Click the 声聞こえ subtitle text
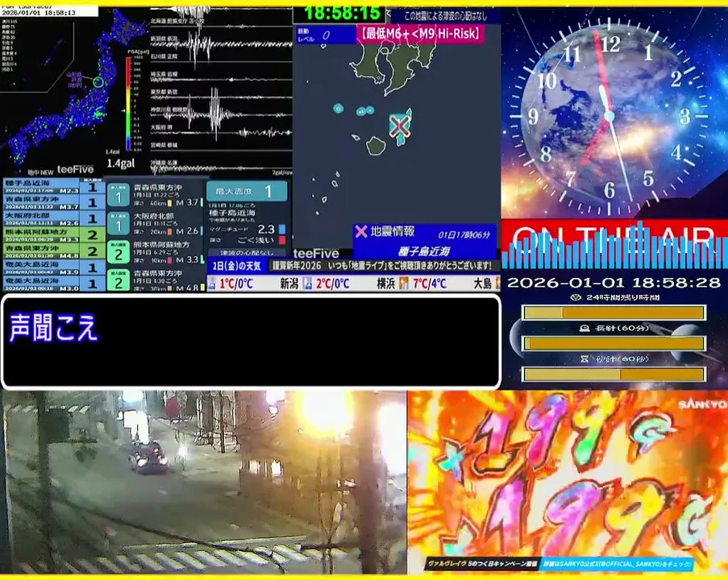Viewport: 728px width, 580px height. 53,327
